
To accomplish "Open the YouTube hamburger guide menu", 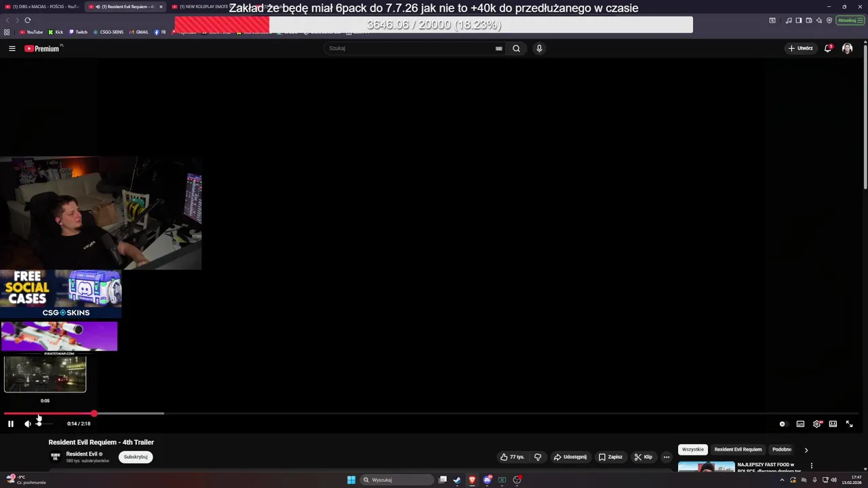I will pyautogui.click(x=12, y=48).
